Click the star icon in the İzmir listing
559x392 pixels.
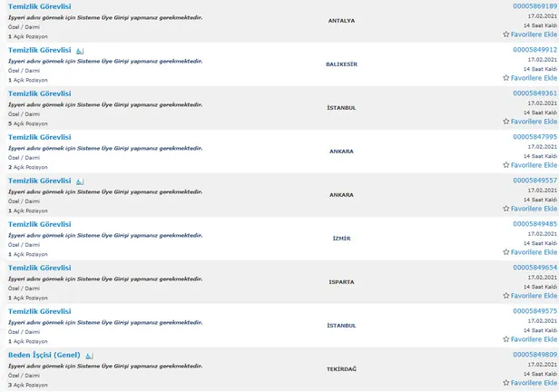tap(506, 252)
